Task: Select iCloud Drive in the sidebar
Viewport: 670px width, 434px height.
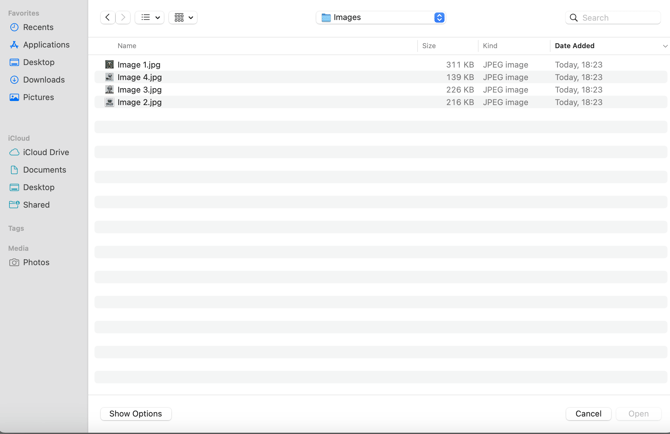Action: pos(46,152)
